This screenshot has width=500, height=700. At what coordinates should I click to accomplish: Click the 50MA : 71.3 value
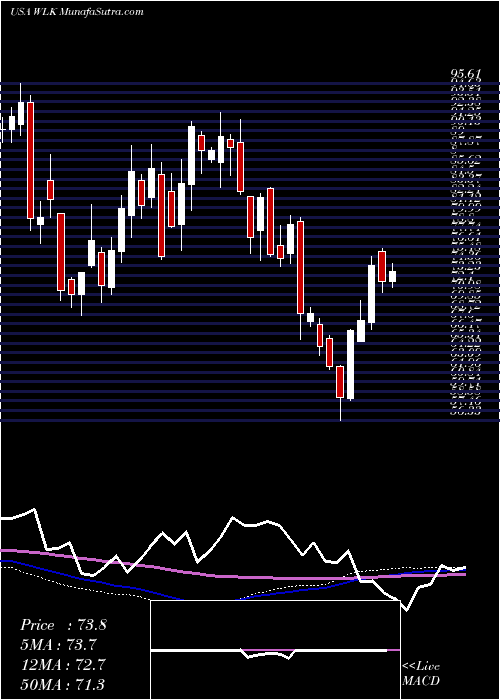coord(62,684)
